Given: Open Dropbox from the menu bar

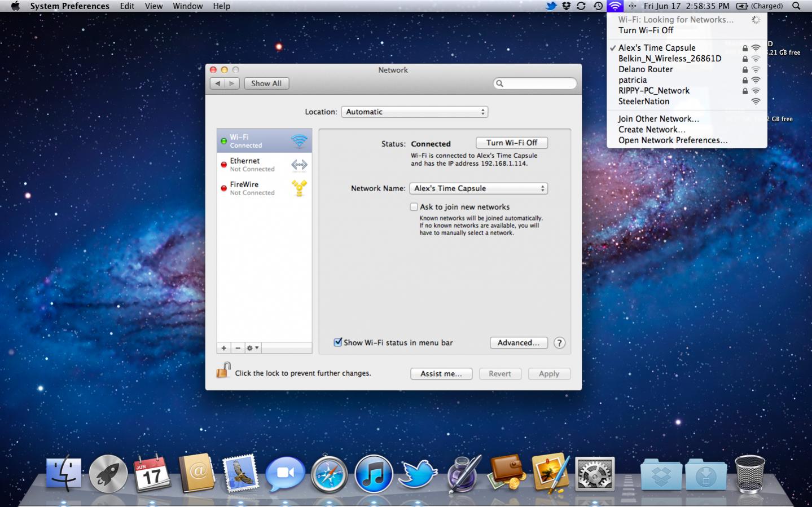Looking at the screenshot, I should click(566, 6).
